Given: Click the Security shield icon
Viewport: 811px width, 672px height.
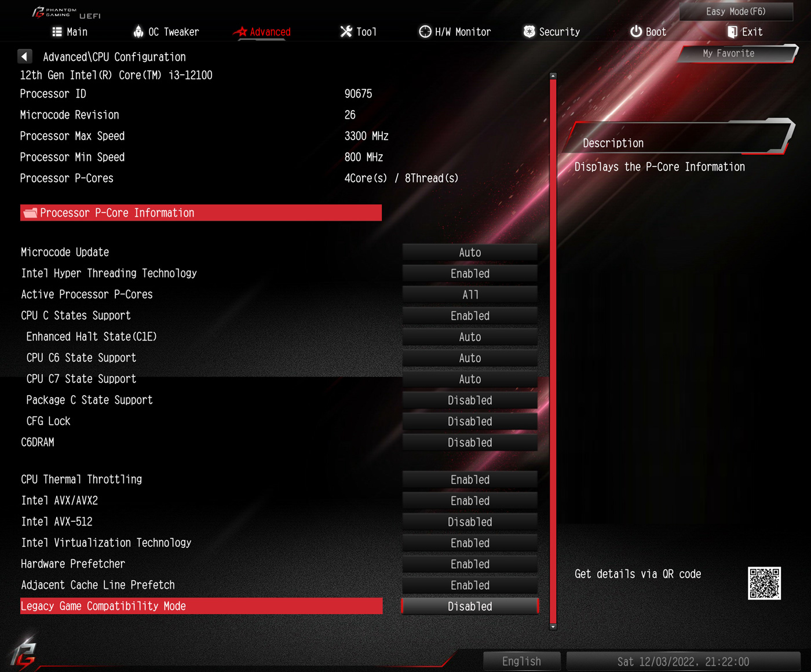Looking at the screenshot, I should pyautogui.click(x=529, y=31).
